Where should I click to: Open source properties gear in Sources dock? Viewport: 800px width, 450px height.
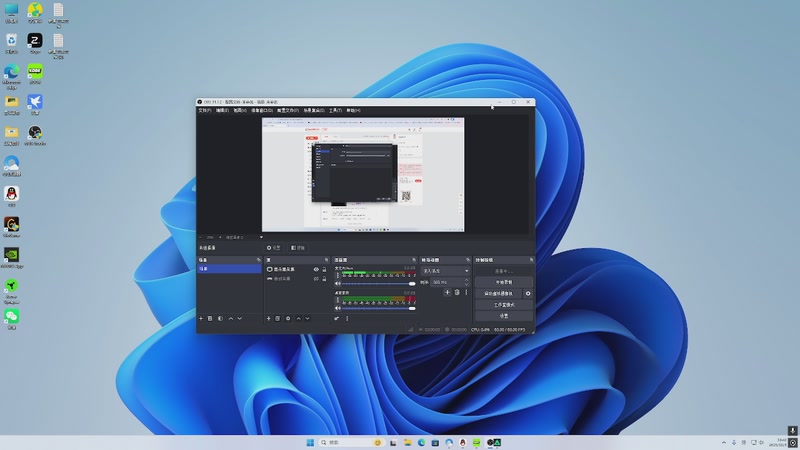tap(288, 318)
